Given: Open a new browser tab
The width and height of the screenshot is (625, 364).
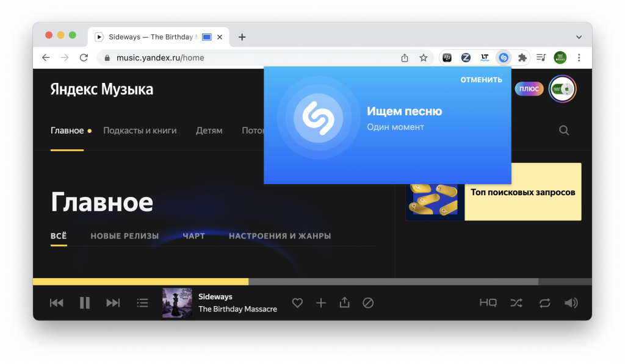Looking at the screenshot, I should (x=242, y=37).
